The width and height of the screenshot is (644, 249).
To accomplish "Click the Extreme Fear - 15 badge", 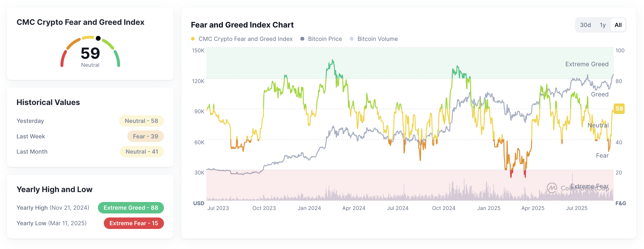I will (134, 223).
